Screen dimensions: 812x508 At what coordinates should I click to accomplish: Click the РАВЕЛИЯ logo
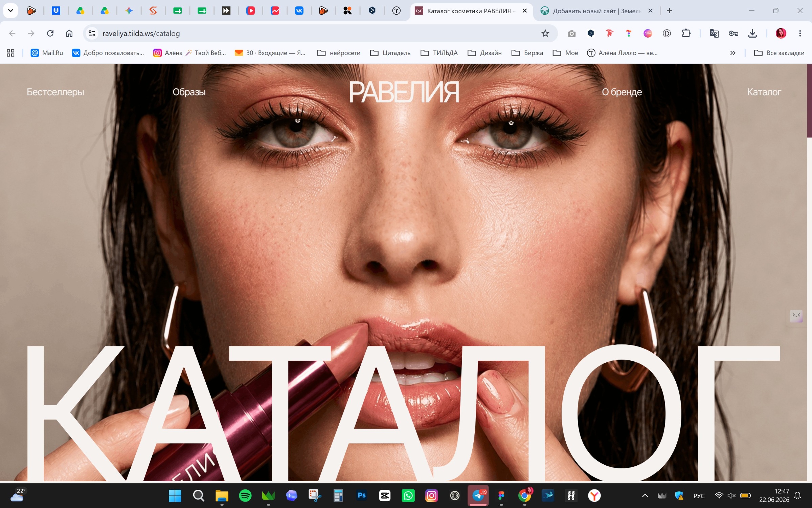coord(404,92)
